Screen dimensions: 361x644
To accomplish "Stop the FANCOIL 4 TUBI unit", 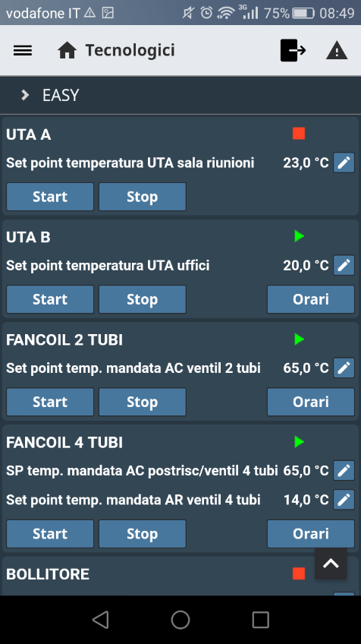I will [x=143, y=534].
